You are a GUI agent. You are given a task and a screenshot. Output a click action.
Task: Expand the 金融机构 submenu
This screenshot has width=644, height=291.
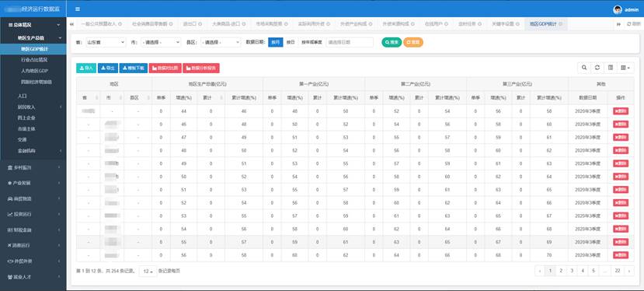[33, 151]
